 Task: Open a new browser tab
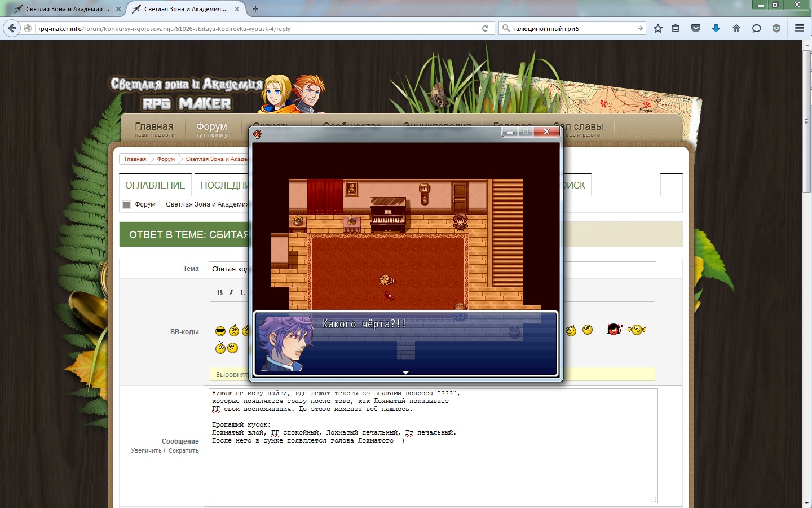[x=255, y=9]
